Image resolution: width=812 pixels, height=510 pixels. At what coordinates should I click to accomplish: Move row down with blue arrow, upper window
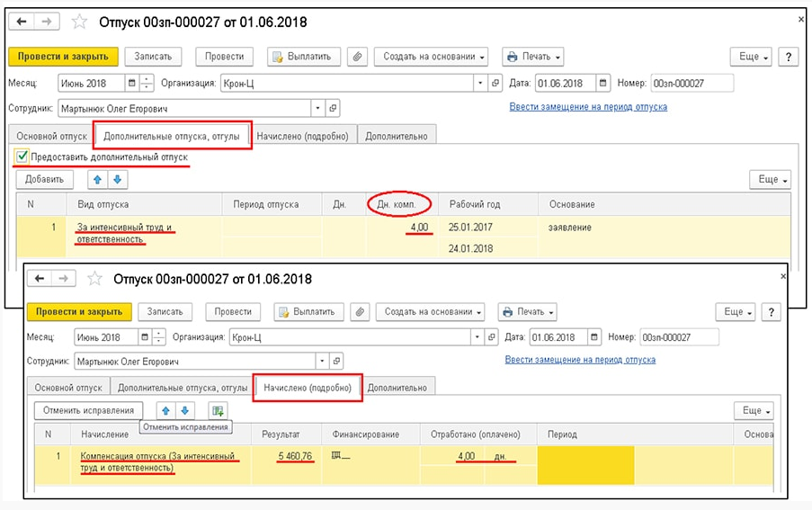tap(118, 180)
